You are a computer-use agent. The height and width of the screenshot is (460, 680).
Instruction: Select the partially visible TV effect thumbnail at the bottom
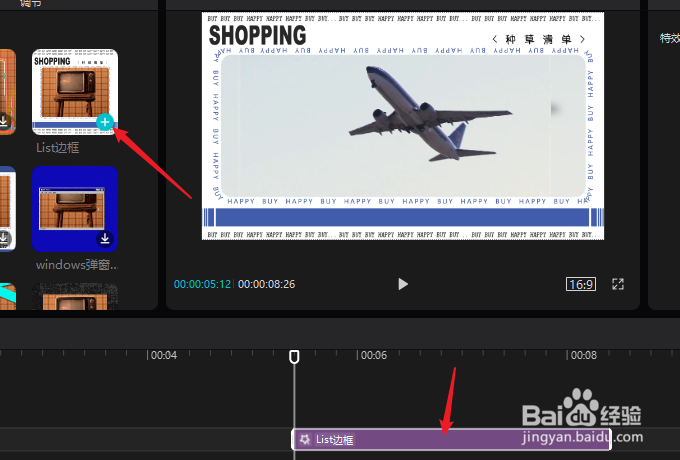pos(75,297)
